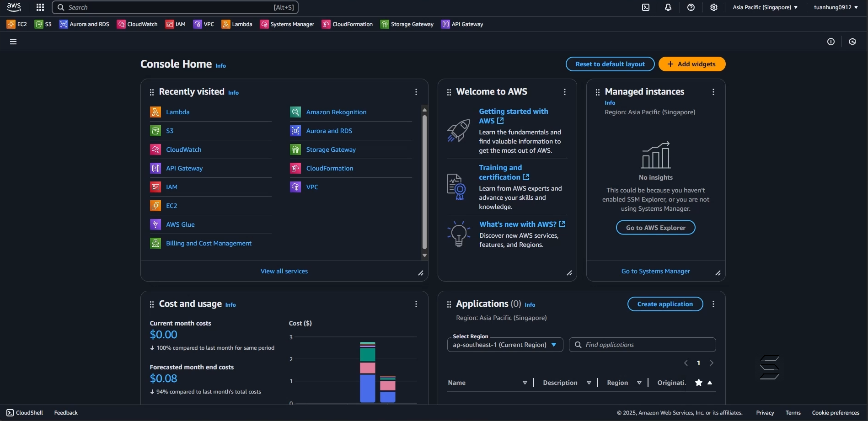This screenshot has height=421, width=868.
Task: Click the EC2 icon in Recently visited
Action: [155, 206]
